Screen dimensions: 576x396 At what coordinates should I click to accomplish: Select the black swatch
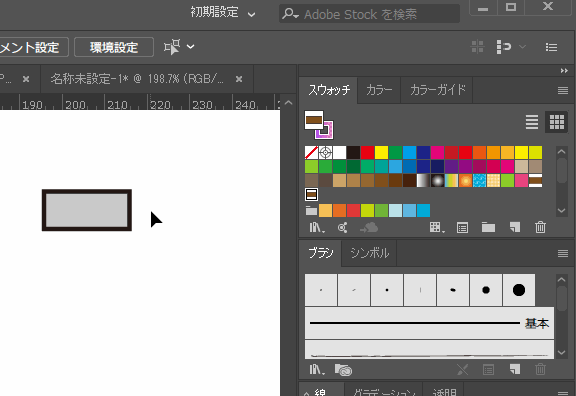pos(353,152)
